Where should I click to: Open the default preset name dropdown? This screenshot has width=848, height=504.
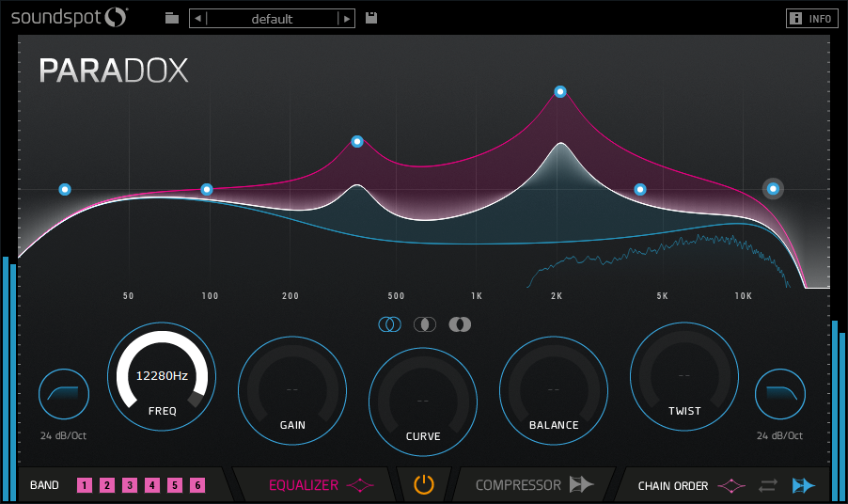point(272,19)
